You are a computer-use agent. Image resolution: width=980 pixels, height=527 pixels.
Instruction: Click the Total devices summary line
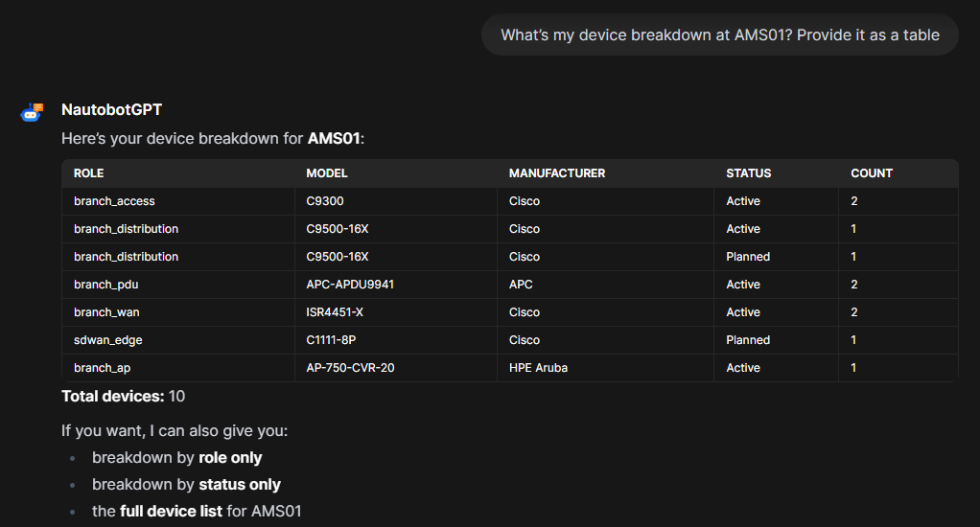click(x=124, y=396)
